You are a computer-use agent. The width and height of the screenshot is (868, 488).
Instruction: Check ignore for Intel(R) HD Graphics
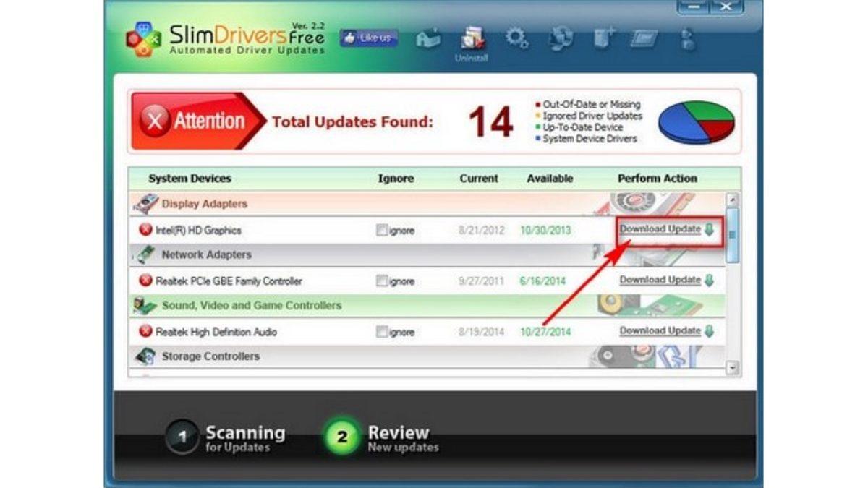coord(382,229)
